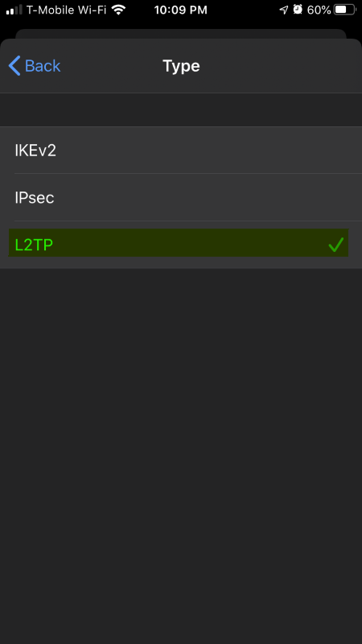The image size is (362, 644).
Task: Tap the cellular signal bars icon
Action: (x=14, y=10)
